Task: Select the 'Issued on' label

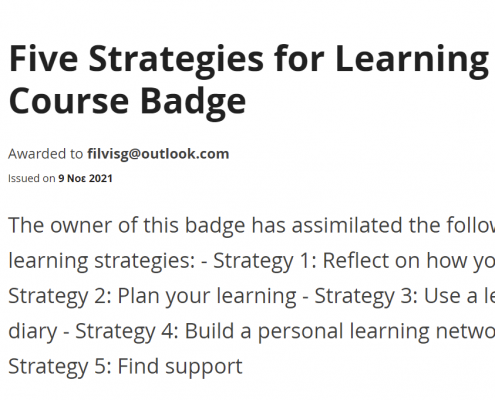Action: click(x=32, y=178)
